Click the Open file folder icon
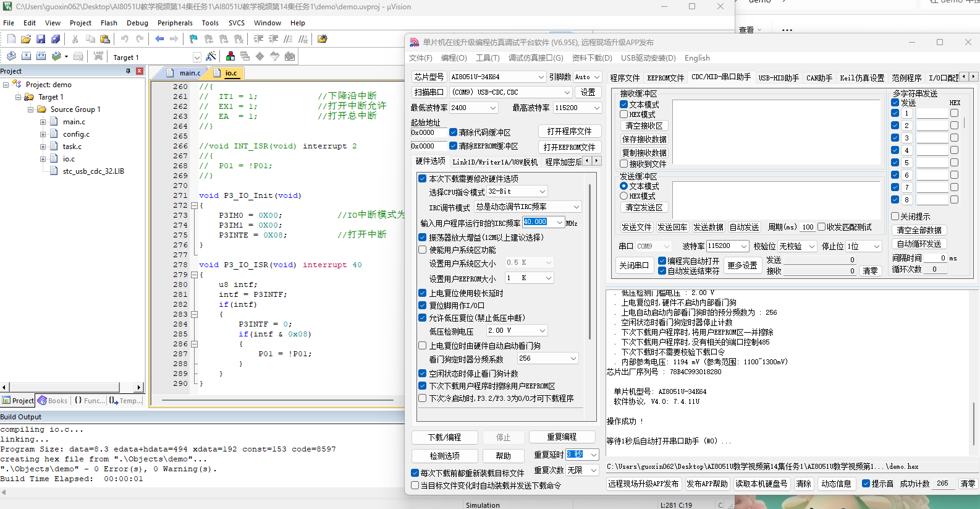 point(26,39)
